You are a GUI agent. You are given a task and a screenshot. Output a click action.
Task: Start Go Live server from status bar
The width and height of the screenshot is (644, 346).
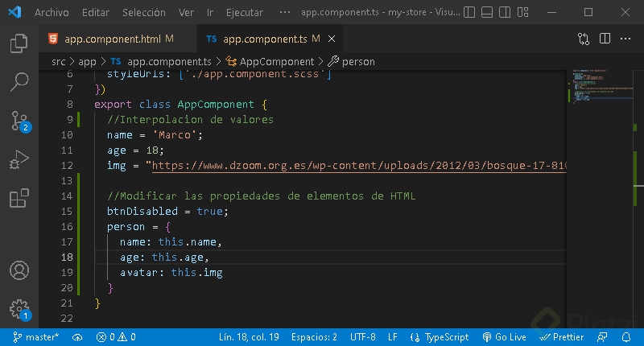pyautogui.click(x=504, y=337)
